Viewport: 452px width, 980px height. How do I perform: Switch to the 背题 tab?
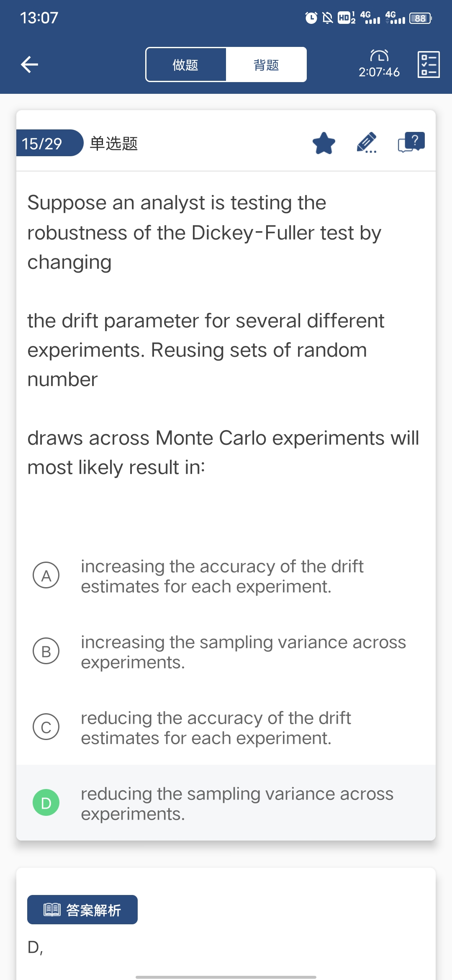tap(266, 65)
